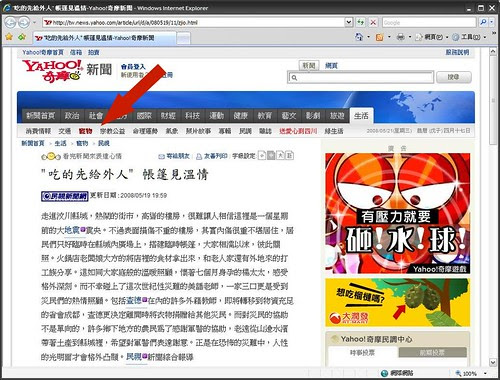This screenshot has height=380, width=500.
Task: Click the 宗教公益 sub-category link
Action: tap(112, 131)
